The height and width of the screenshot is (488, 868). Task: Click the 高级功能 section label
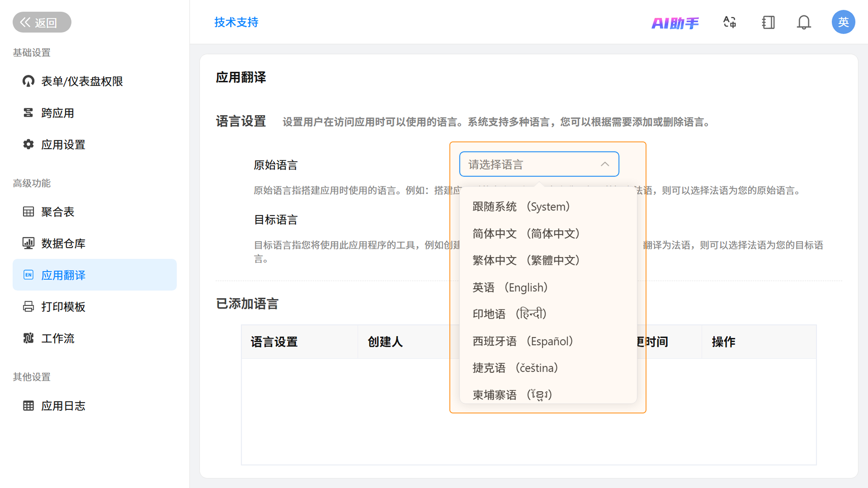pos(32,183)
